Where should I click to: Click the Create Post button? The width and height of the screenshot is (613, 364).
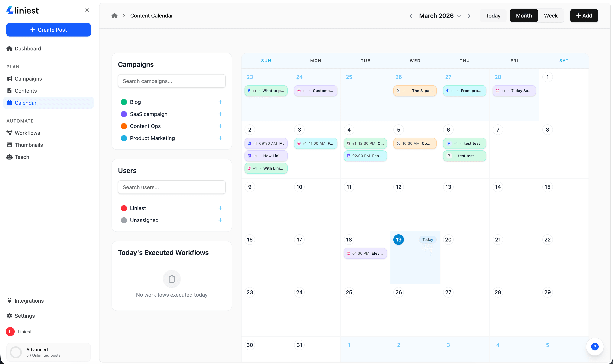48,30
